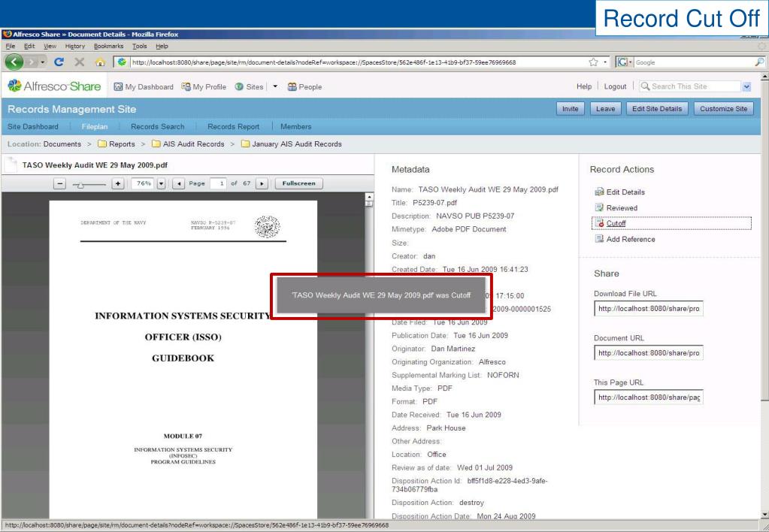Expand the Sites dropdown arrow
Image resolution: width=769 pixels, height=532 pixels.
pyautogui.click(x=275, y=86)
